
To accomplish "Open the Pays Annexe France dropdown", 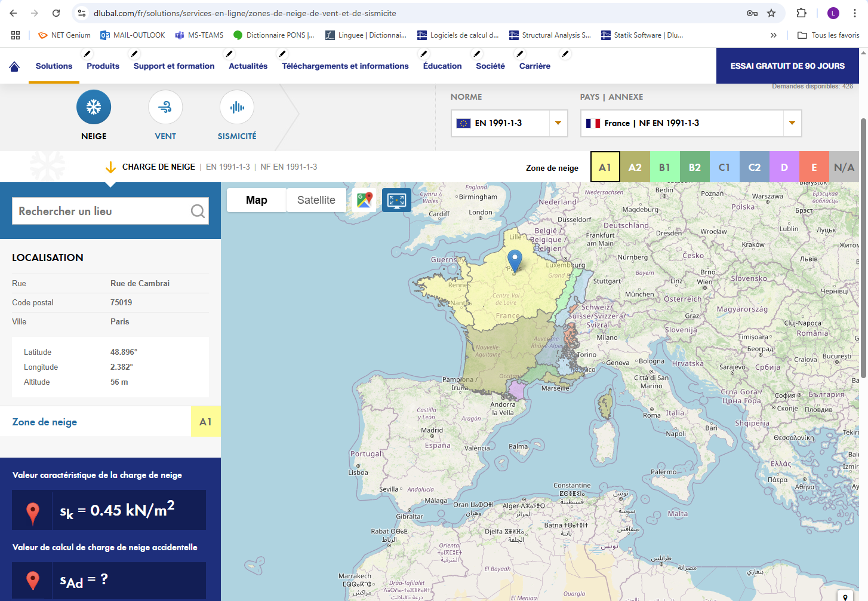I will [691, 123].
